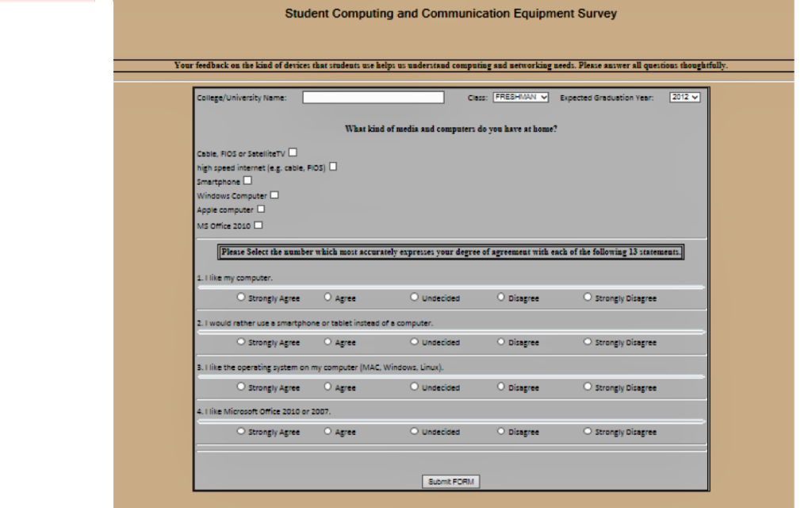The width and height of the screenshot is (812, 508).
Task: Select the Apple computer checkbox
Action: click(x=261, y=210)
